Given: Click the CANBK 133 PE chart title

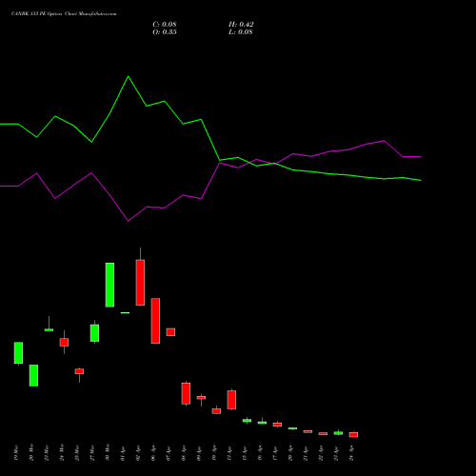Looking at the screenshot, I should 64,14.
